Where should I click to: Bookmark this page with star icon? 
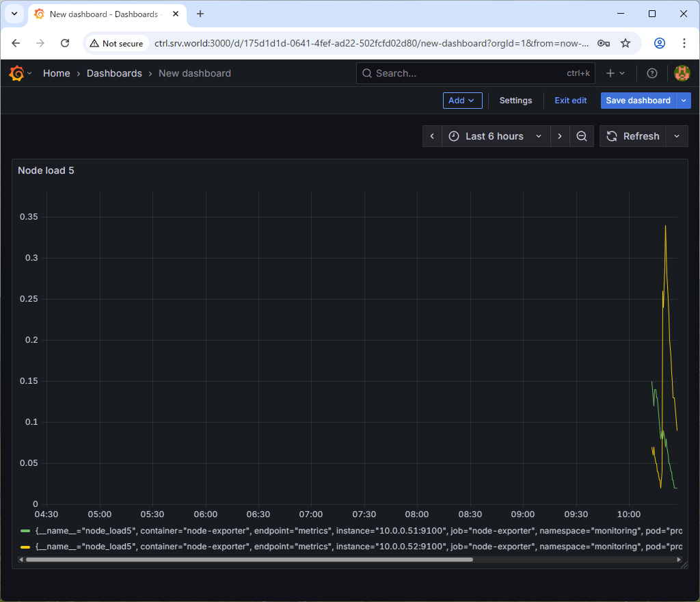pos(625,43)
